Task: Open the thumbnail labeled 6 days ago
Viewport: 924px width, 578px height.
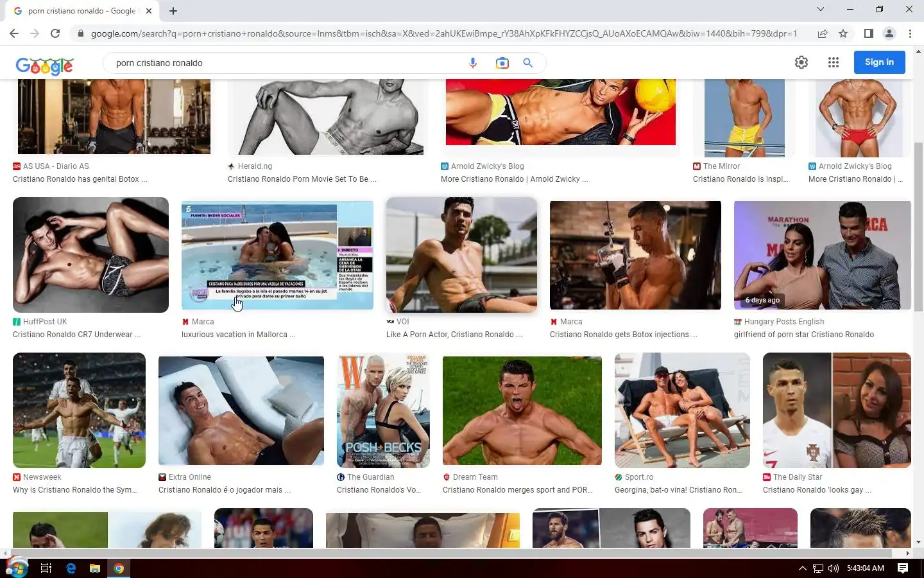Action: pos(823,255)
